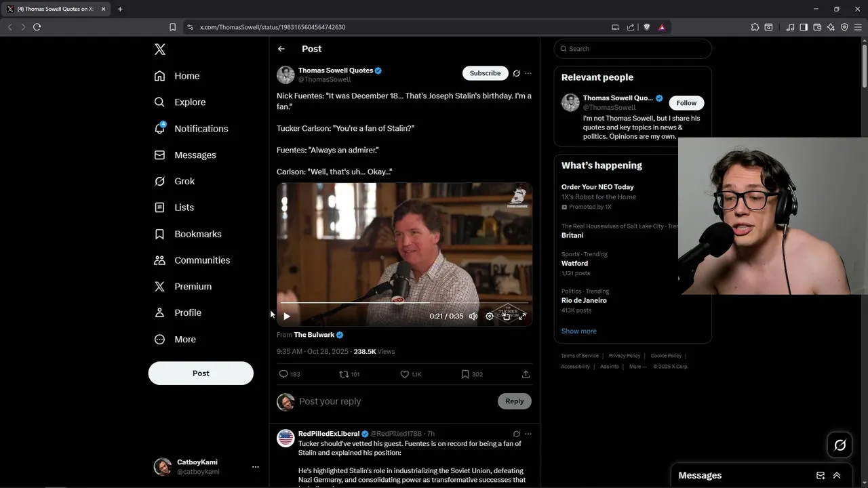
Task: Open RedPilledExLiberal profile name
Action: (329, 434)
